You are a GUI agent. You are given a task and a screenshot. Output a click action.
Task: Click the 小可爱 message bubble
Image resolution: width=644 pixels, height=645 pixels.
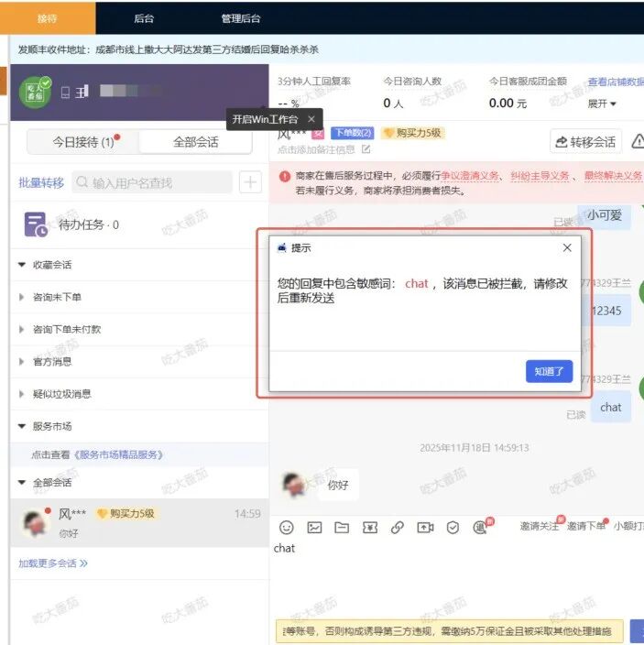point(604,215)
